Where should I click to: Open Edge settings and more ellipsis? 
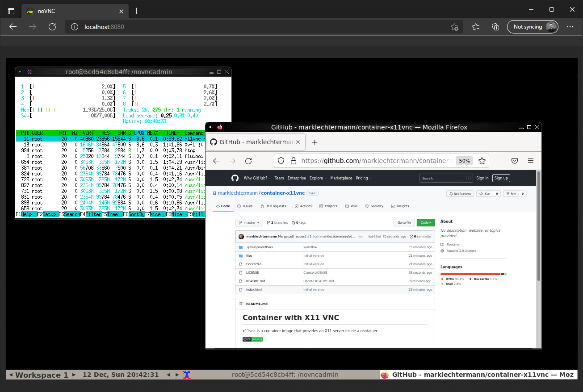click(570, 27)
